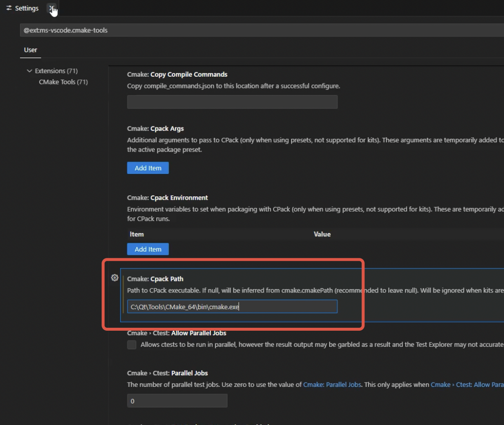The width and height of the screenshot is (504, 425).
Task: Click the Cpack Path setting title
Action: (x=155, y=279)
